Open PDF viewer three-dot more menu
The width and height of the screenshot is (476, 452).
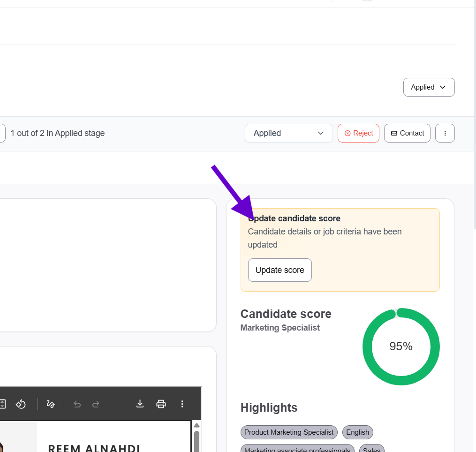click(x=182, y=404)
